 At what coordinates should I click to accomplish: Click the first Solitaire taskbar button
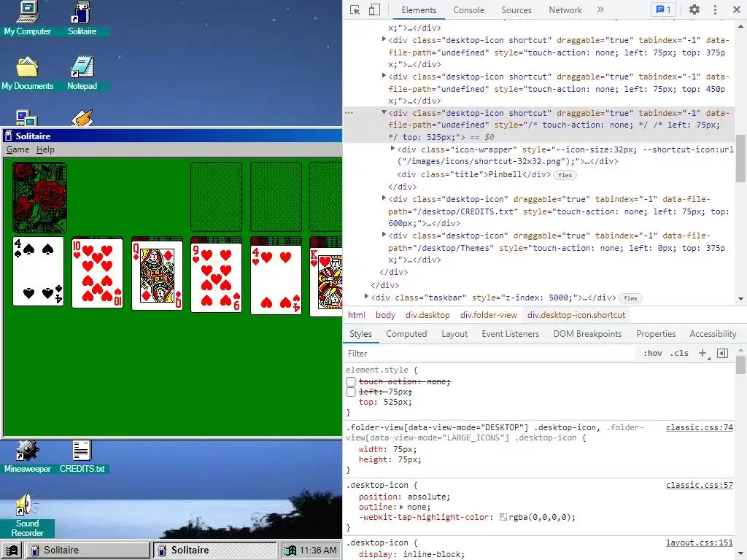pyautogui.click(x=88, y=551)
